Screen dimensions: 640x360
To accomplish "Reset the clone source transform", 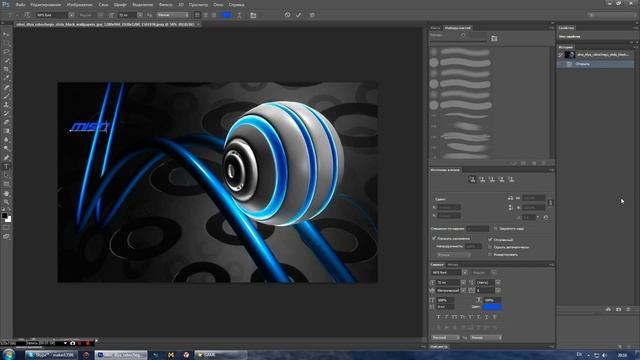I will (546, 217).
